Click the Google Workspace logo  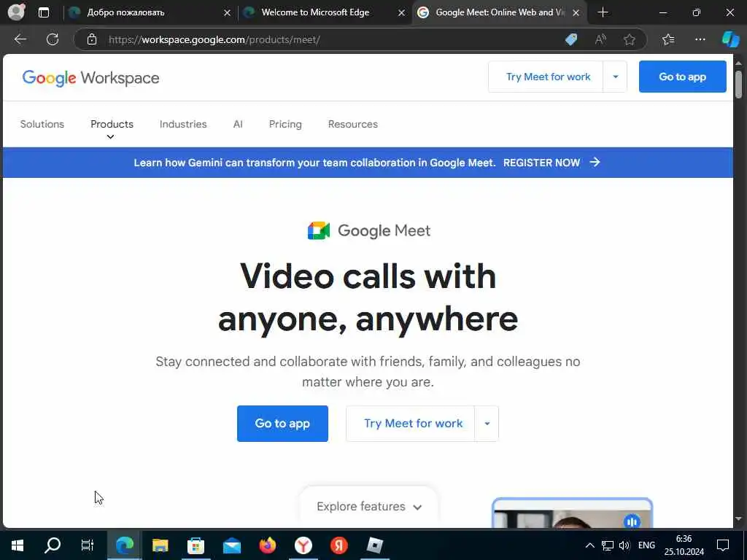coord(90,77)
